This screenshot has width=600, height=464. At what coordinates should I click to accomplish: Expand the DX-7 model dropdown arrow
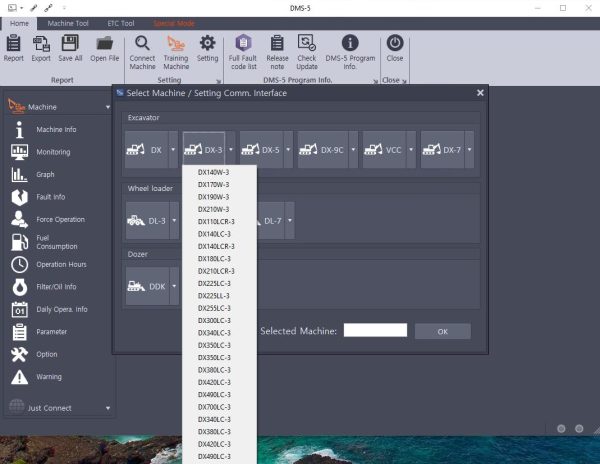(x=469, y=150)
